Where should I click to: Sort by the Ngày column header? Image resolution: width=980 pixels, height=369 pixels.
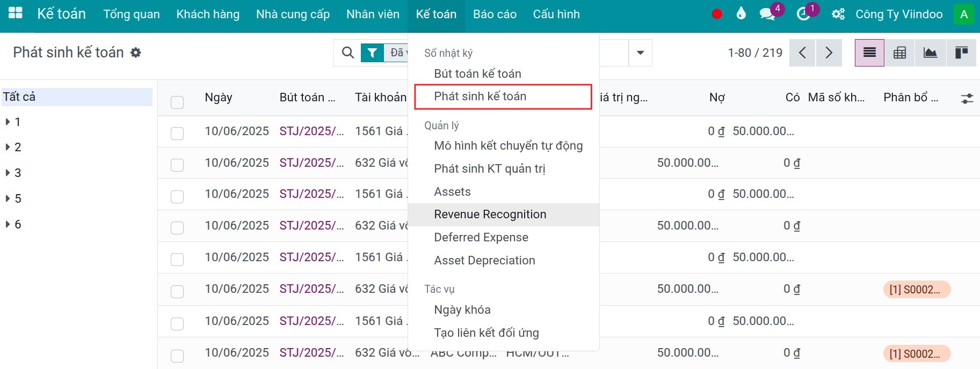click(x=219, y=97)
